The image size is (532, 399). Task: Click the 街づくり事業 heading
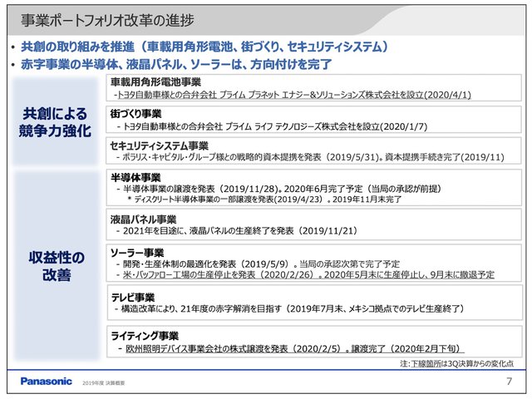(x=135, y=113)
